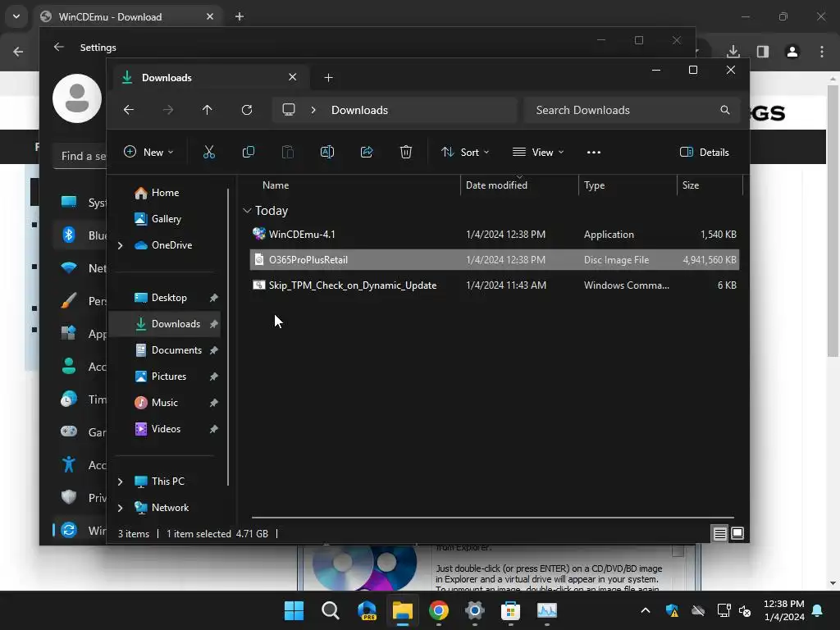Go up one folder level
The image size is (840, 630).
tap(208, 110)
